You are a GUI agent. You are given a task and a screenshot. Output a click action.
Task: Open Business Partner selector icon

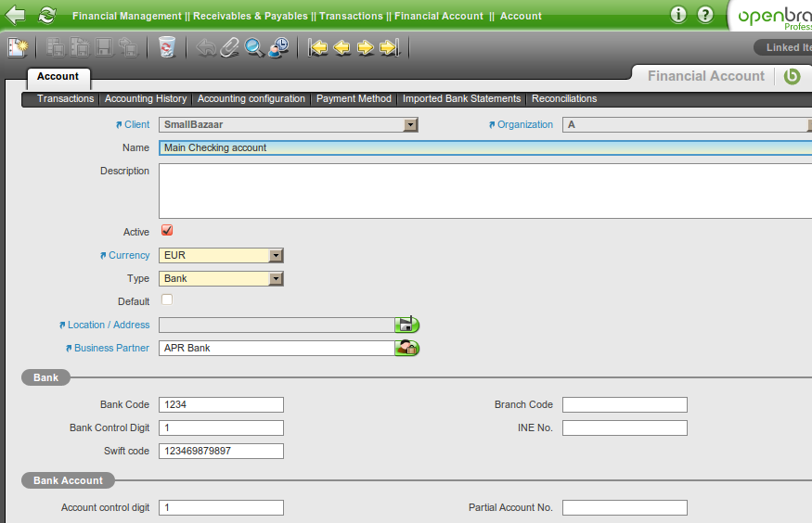406,349
